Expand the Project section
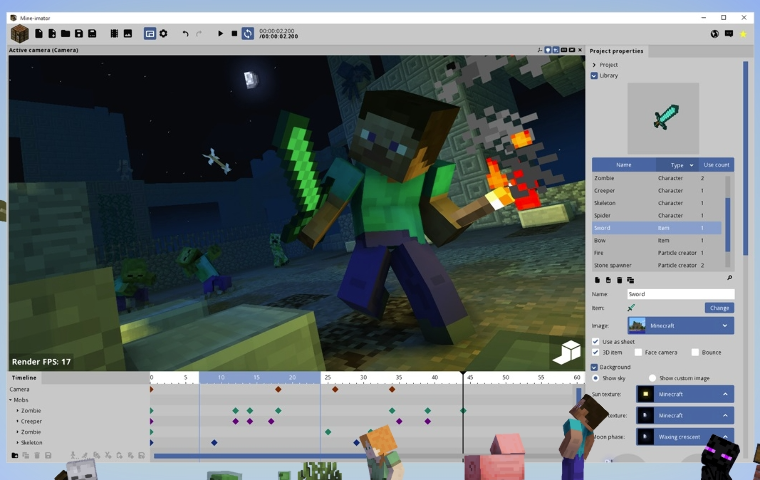Image resolution: width=760 pixels, height=480 pixels. tap(594, 65)
